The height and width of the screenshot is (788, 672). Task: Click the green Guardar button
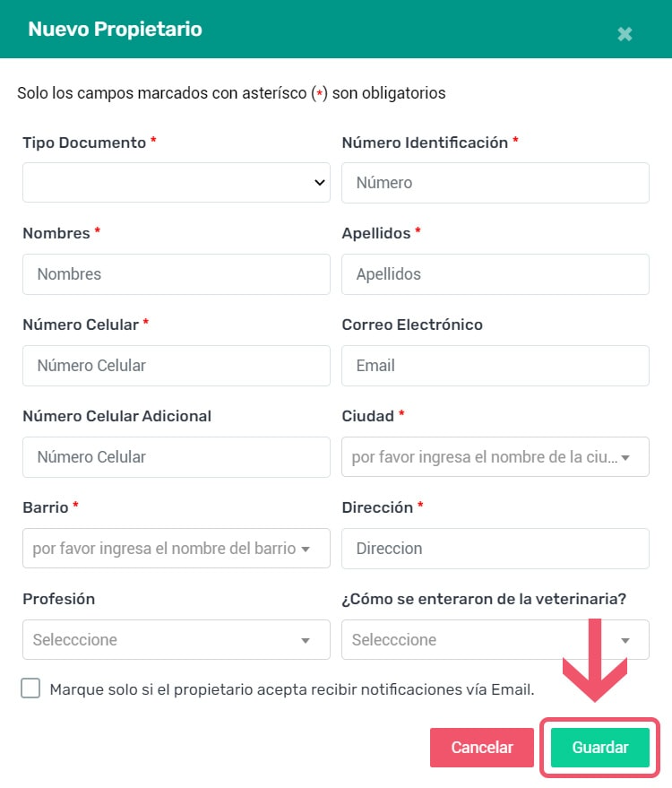[x=600, y=748]
